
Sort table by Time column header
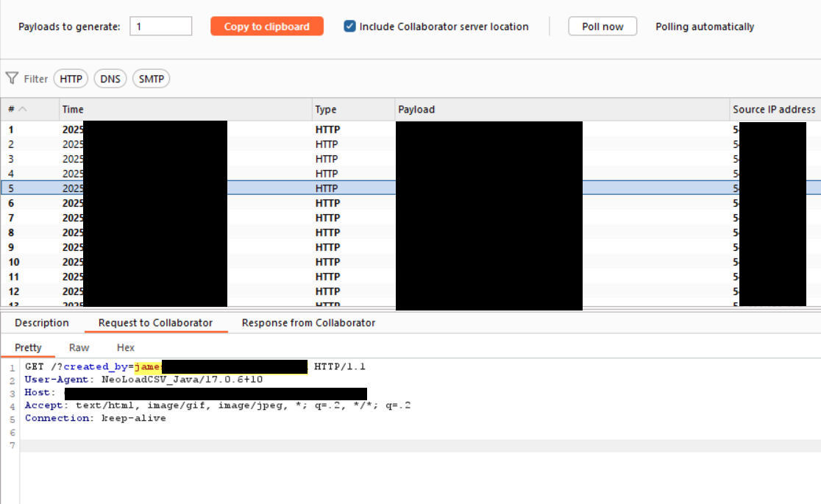point(184,109)
